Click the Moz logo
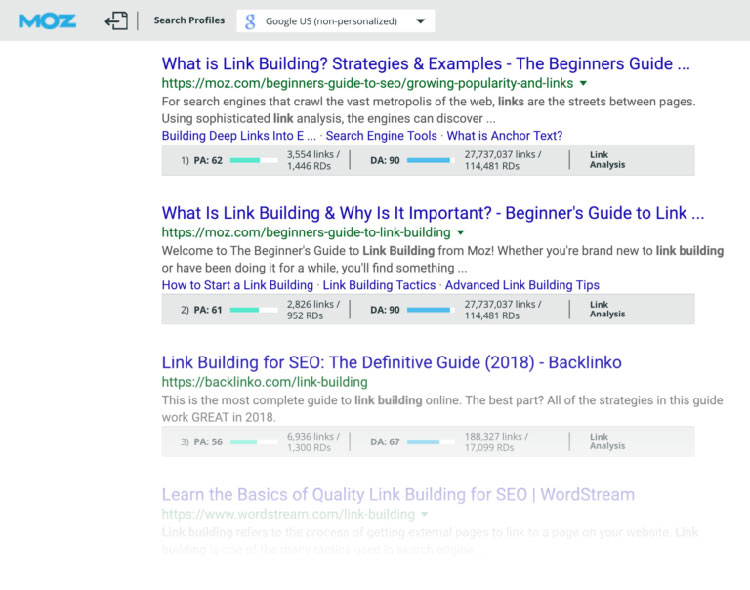 (x=47, y=21)
